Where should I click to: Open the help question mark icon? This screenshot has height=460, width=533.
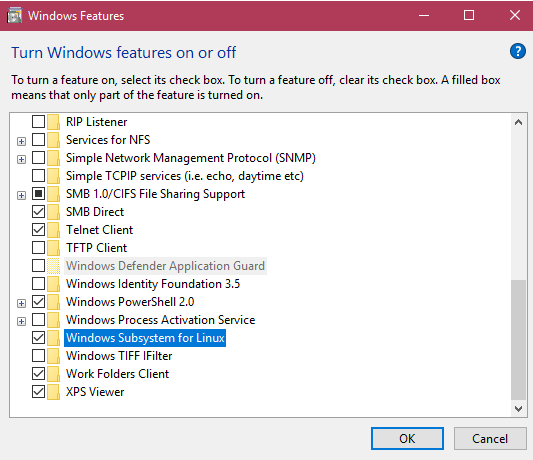tap(517, 52)
